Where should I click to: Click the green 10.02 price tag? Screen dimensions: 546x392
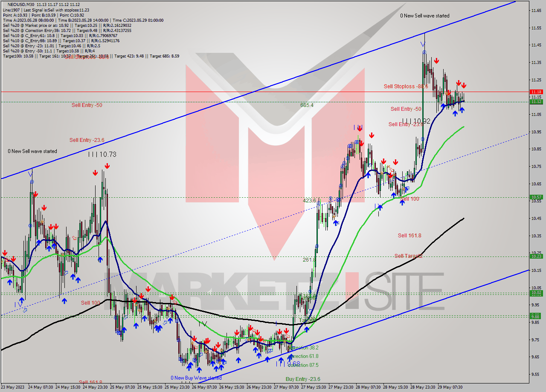point(536,293)
